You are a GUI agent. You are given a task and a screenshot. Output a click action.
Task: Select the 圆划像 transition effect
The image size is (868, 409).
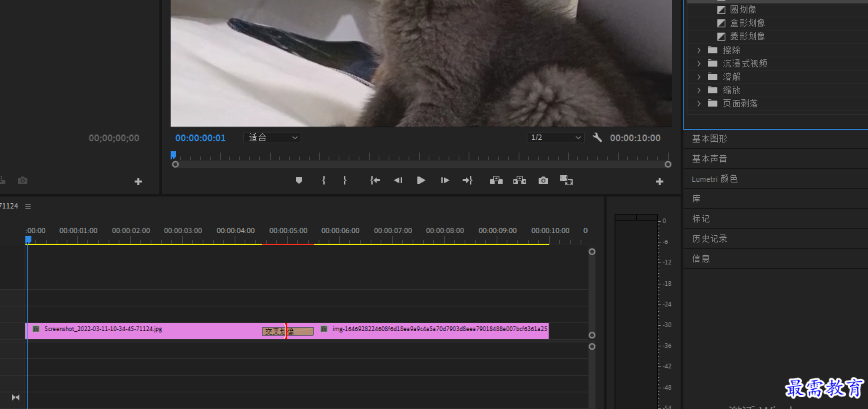coord(743,10)
